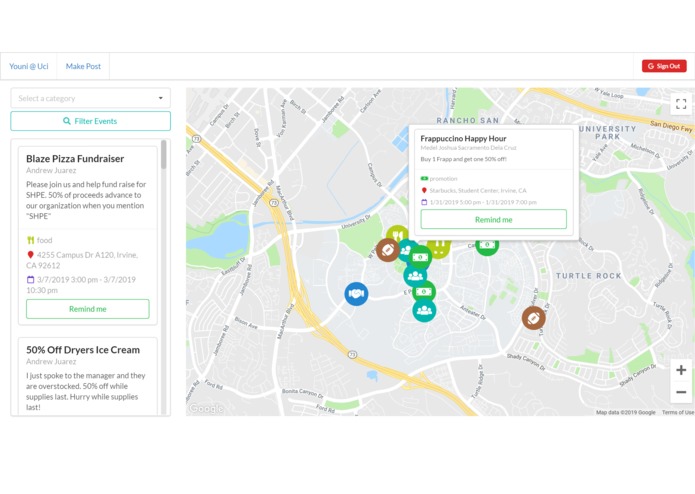Click the Map data ©2019 Google text
The width and height of the screenshot is (695, 494).
pos(625,412)
